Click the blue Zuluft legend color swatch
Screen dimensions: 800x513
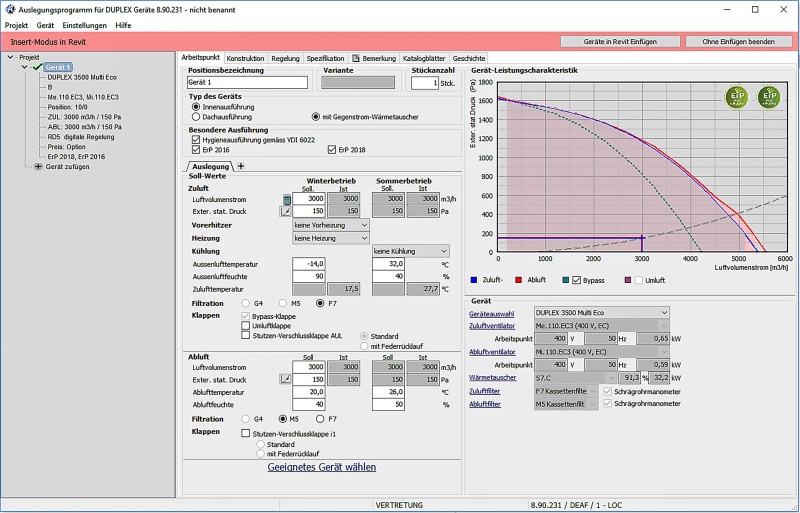pos(474,280)
